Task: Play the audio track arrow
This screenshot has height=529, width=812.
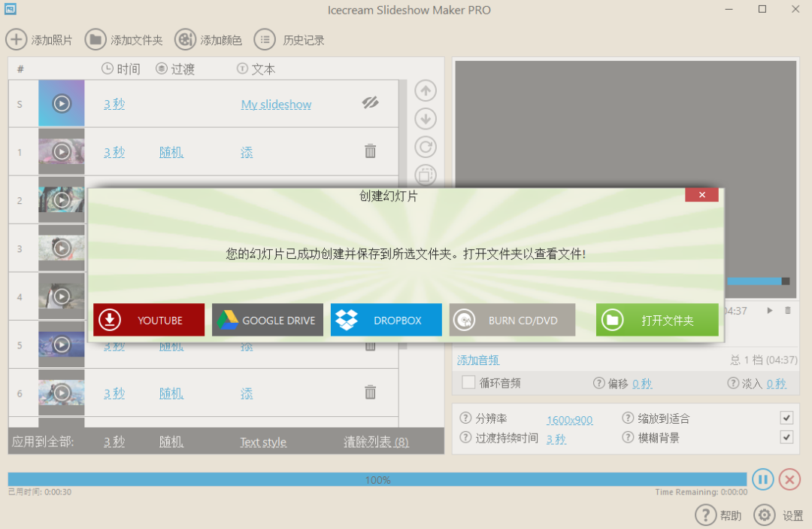Action: (770, 310)
